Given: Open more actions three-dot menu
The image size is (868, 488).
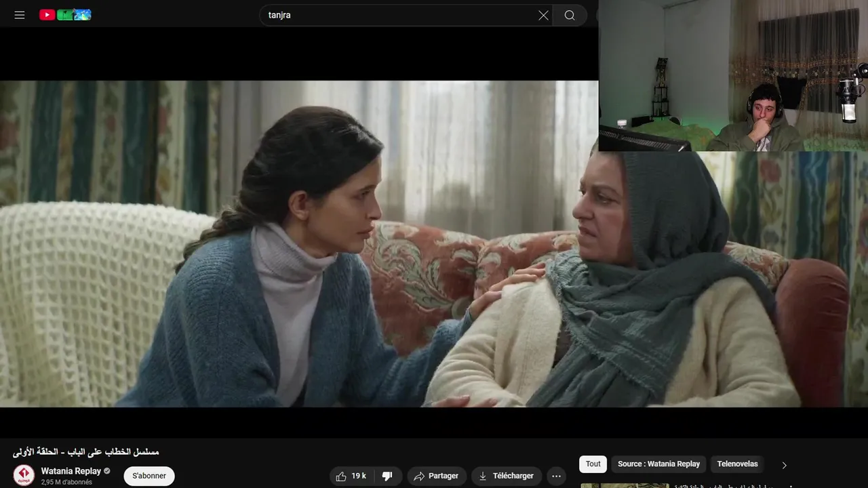Looking at the screenshot, I should (x=556, y=476).
